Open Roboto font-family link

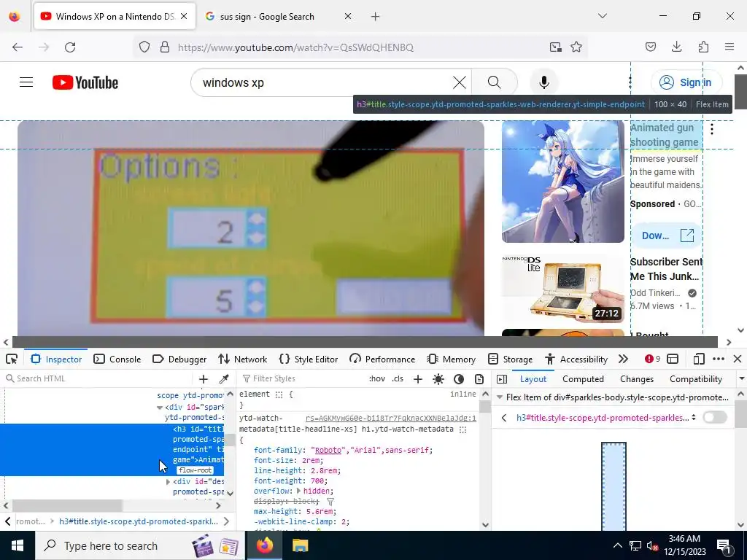(328, 450)
